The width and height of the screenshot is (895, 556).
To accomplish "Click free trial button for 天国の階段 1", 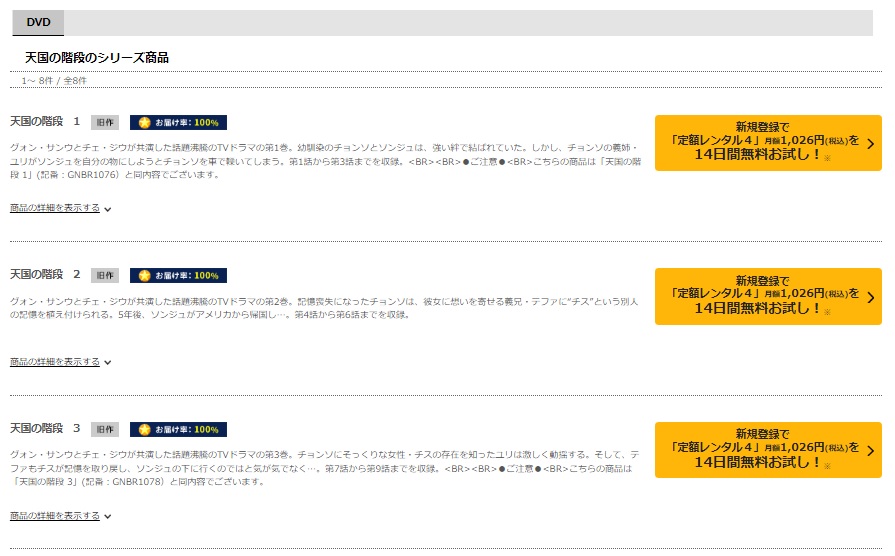I will click(x=768, y=143).
